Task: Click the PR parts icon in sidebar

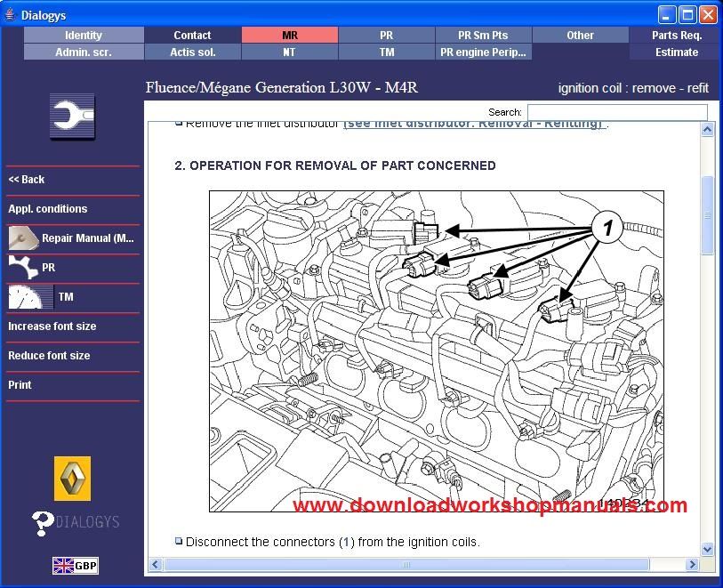Action: [23, 268]
